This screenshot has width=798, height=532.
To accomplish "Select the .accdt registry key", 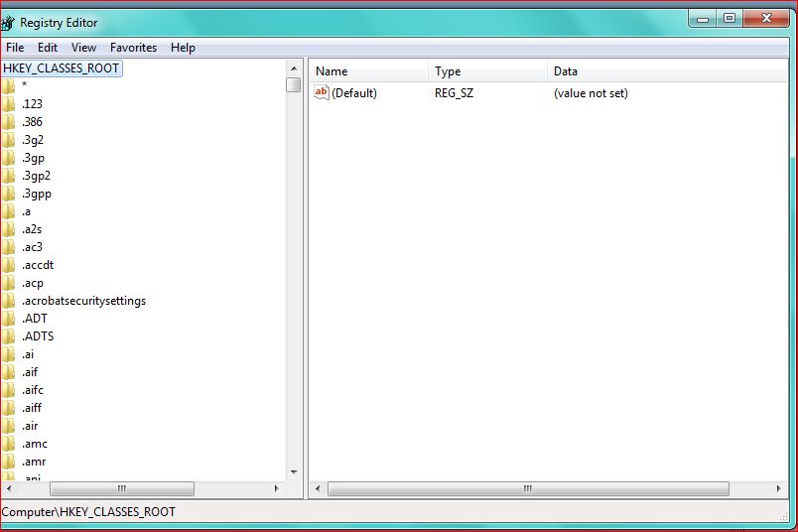I will [38, 265].
